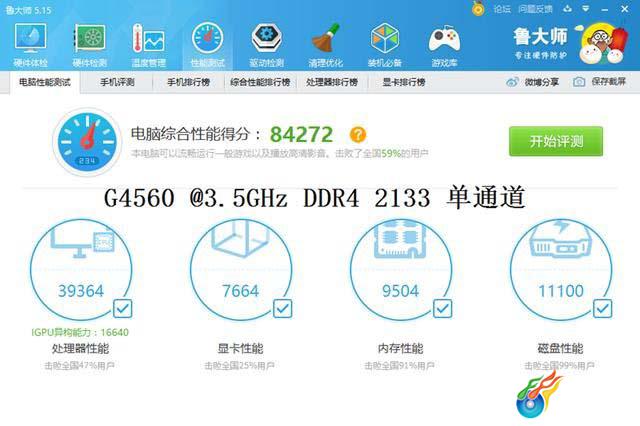
Task: Click the disk performance drive icon
Action: click(x=561, y=240)
